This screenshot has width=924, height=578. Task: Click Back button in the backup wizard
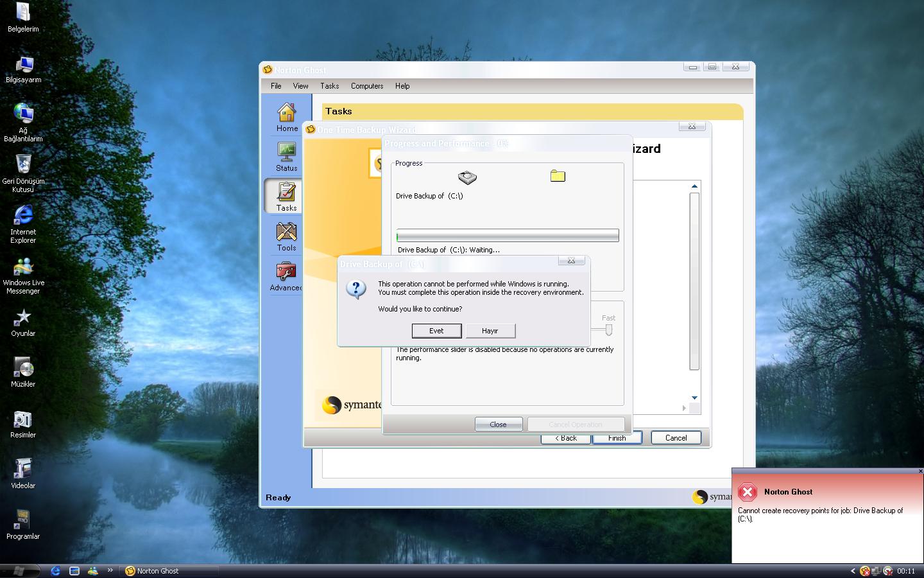click(x=565, y=438)
